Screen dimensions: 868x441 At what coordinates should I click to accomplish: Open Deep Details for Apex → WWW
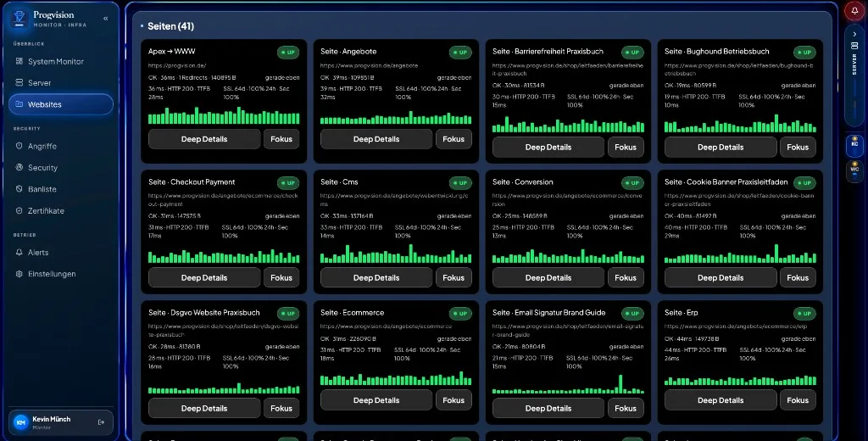tap(204, 139)
